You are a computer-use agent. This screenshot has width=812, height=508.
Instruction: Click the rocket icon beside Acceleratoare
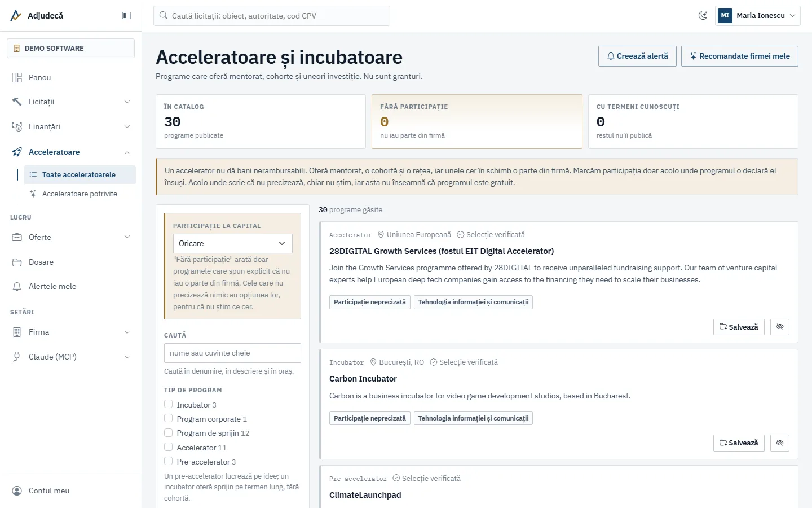tap(17, 152)
